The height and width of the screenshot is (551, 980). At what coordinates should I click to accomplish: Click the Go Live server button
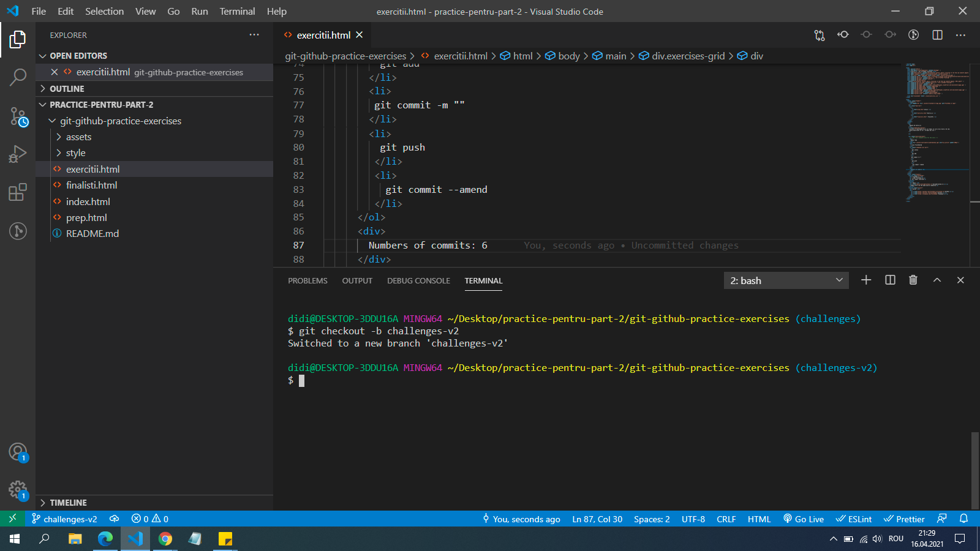(803, 519)
